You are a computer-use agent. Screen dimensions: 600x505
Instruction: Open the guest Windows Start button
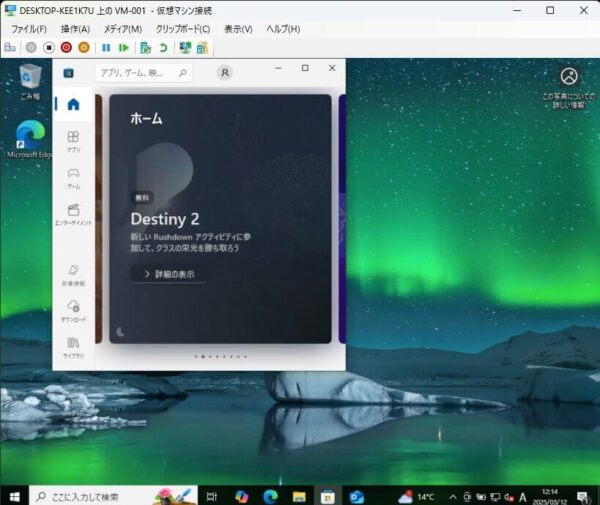click(15, 497)
